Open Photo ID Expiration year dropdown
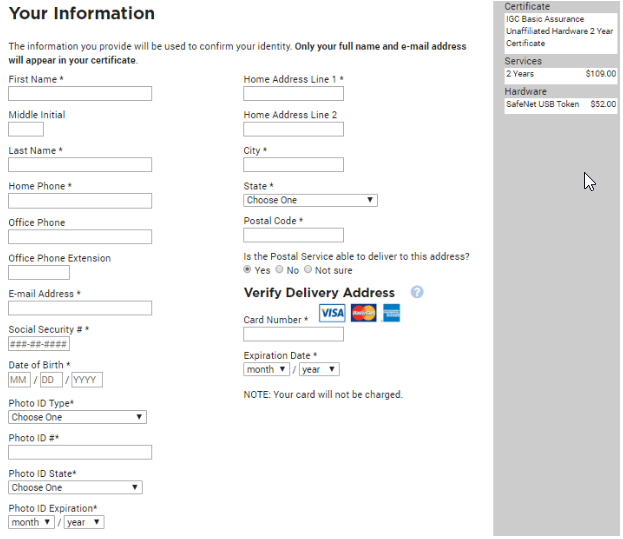 pyautogui.click(x=84, y=522)
